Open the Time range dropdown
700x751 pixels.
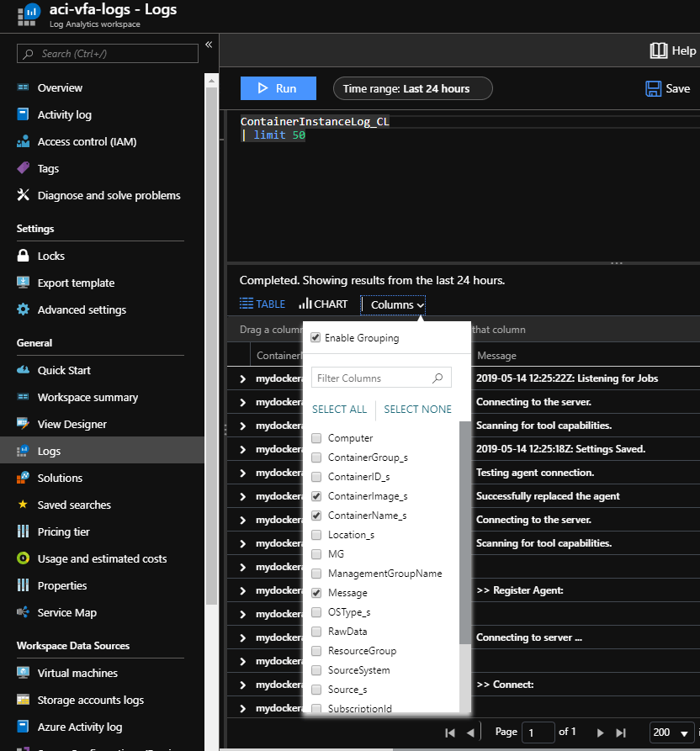[412, 87]
